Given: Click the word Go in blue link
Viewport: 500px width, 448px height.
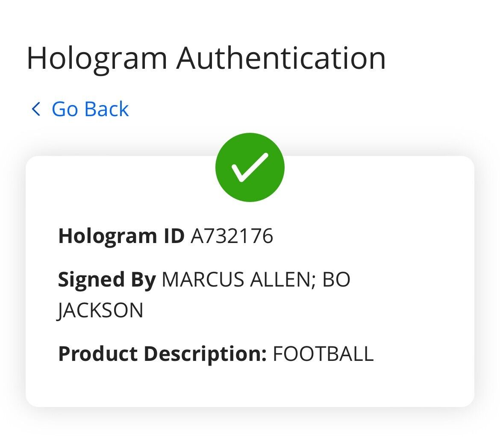Looking at the screenshot, I should coord(65,109).
